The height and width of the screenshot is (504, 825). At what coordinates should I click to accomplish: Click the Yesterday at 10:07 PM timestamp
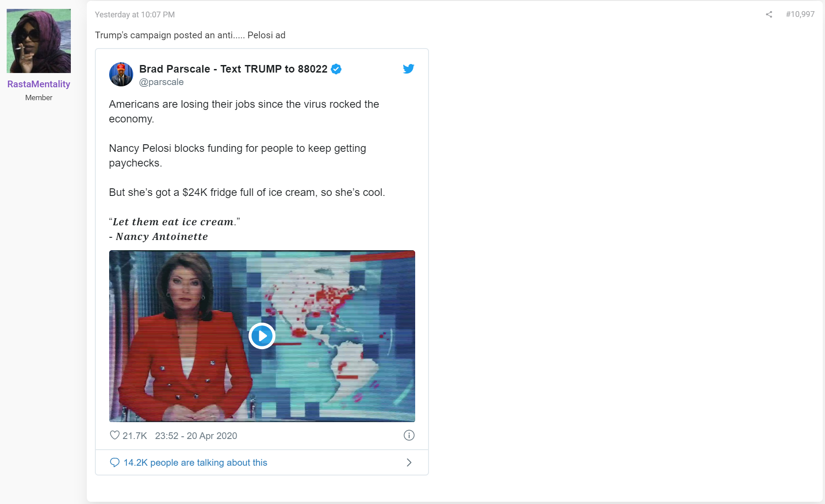pos(135,15)
